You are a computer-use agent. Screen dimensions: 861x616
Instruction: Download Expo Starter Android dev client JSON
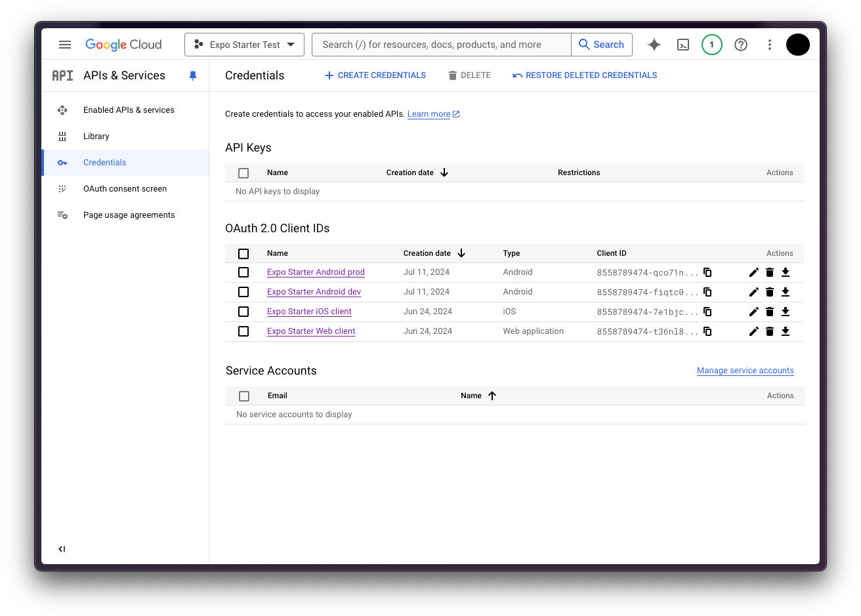pos(786,292)
